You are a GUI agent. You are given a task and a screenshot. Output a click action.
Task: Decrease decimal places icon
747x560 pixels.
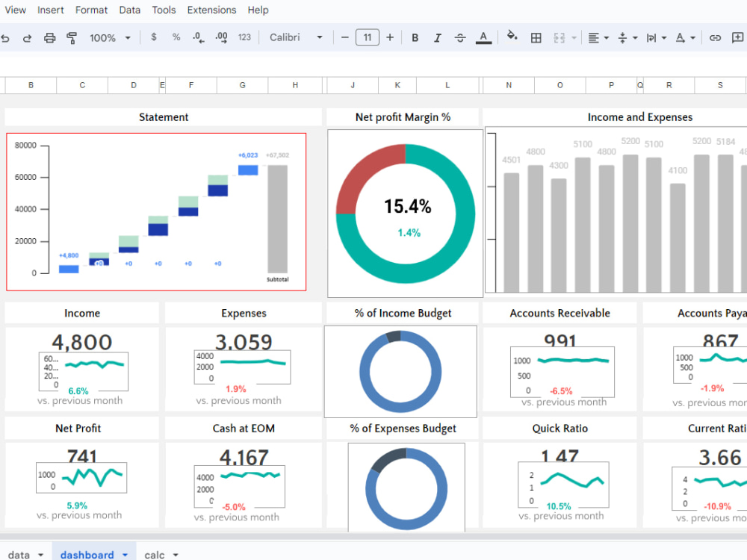point(199,37)
